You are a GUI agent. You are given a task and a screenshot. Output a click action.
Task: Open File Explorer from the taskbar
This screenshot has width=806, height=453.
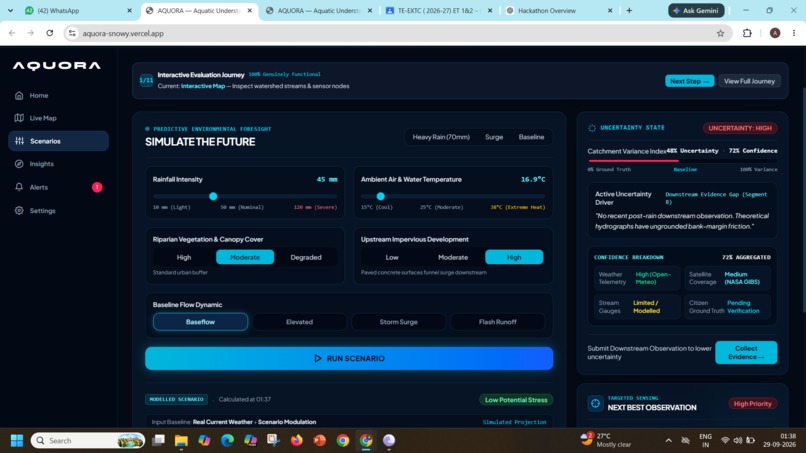tap(181, 441)
